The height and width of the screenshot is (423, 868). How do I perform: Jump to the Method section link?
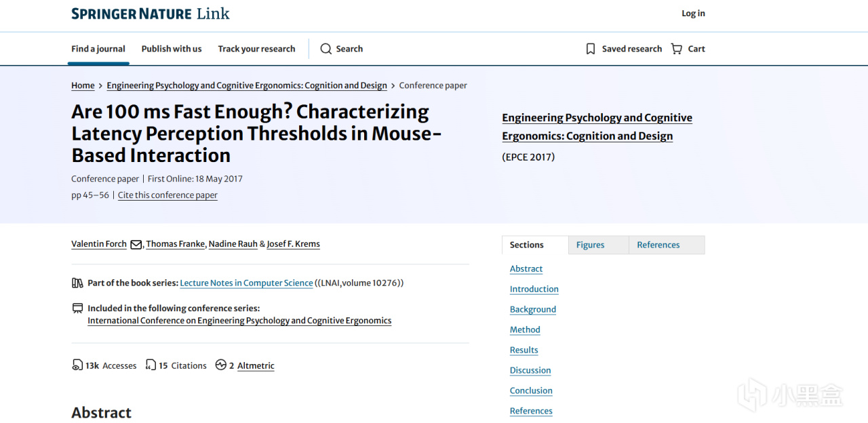coord(525,330)
